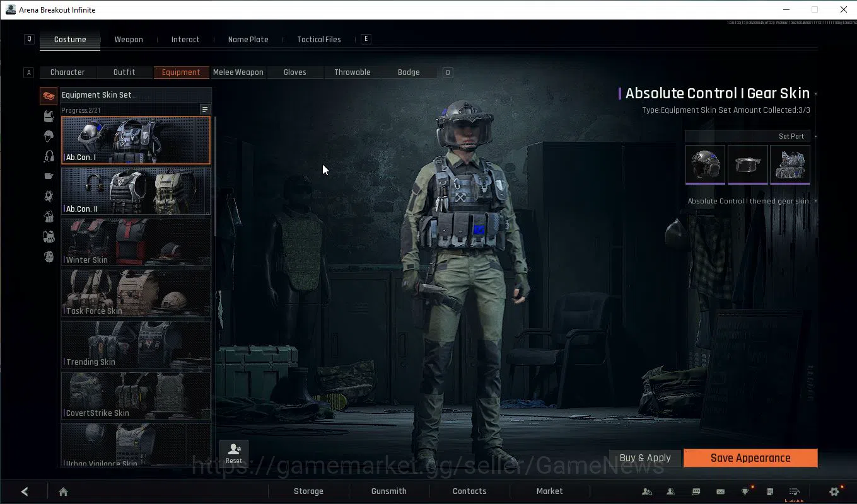This screenshot has height=504, width=857.
Task: Open the skin list filter menu
Action: click(x=205, y=110)
